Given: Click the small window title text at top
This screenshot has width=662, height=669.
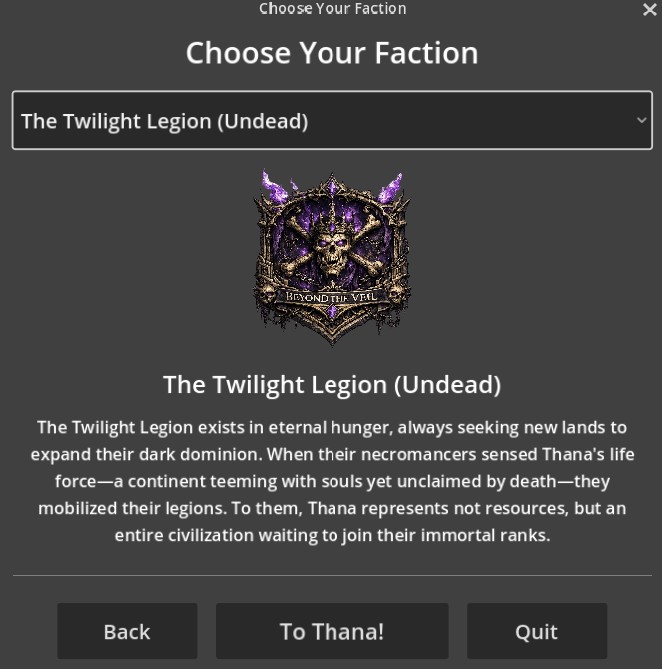Looking at the screenshot, I should coord(331,9).
